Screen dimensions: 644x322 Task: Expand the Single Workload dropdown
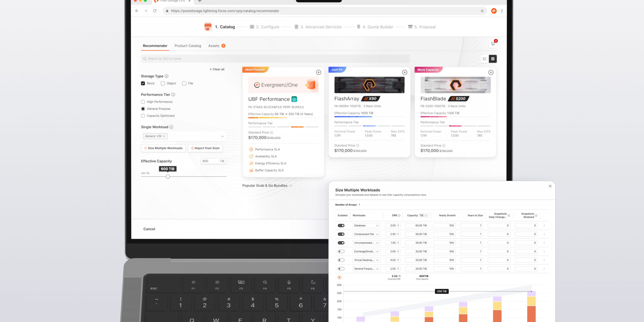click(222, 137)
